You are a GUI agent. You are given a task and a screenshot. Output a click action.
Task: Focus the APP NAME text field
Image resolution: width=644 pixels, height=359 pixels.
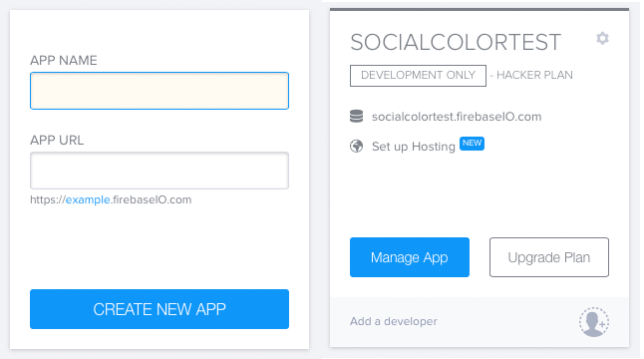pos(160,91)
